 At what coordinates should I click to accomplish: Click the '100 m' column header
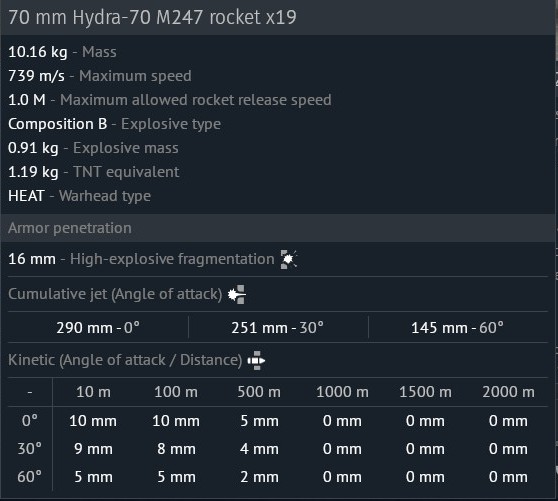click(x=176, y=392)
